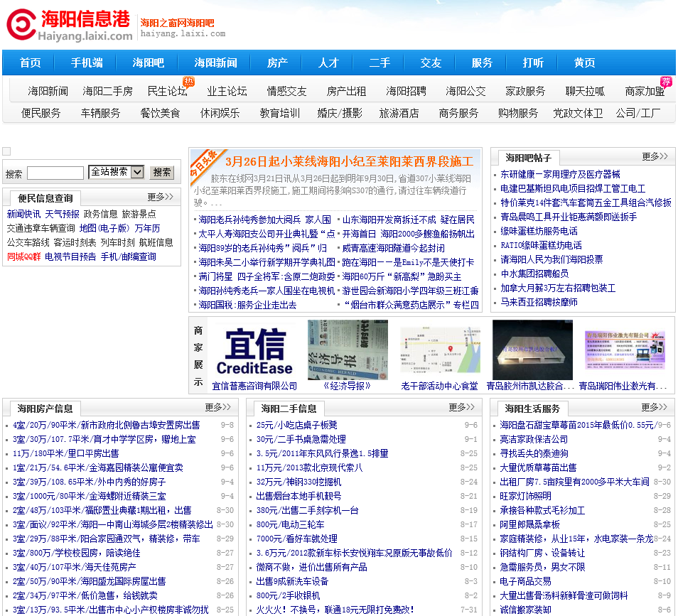
Task: Open listing 诚信搬家装卸
Action: [x=525, y=610]
